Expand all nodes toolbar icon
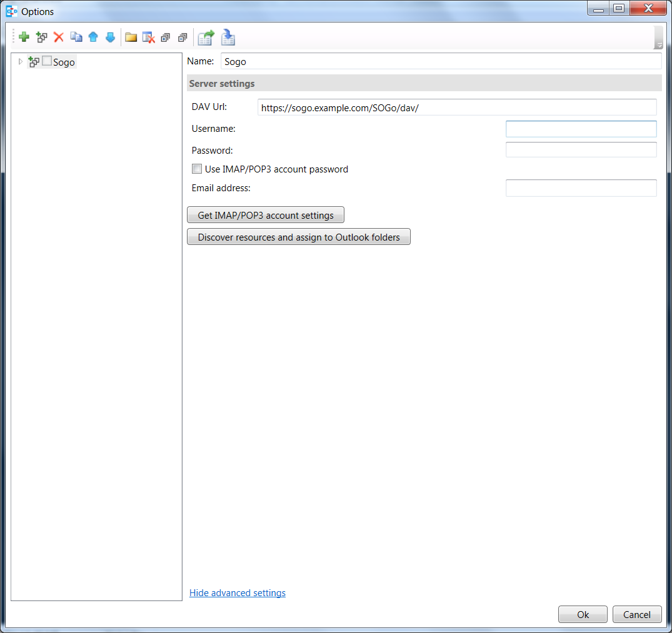 (166, 37)
